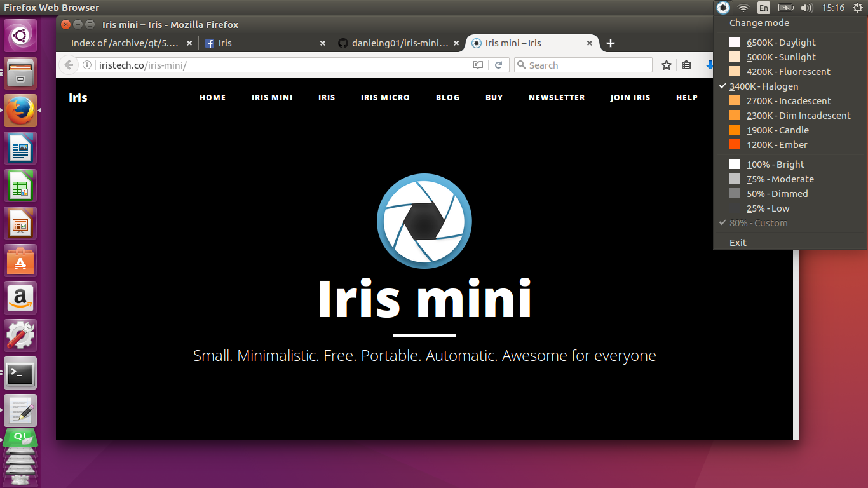This screenshot has width=868, height=488.
Task: Select the 2700K - Incandescent mode
Action: coord(790,101)
